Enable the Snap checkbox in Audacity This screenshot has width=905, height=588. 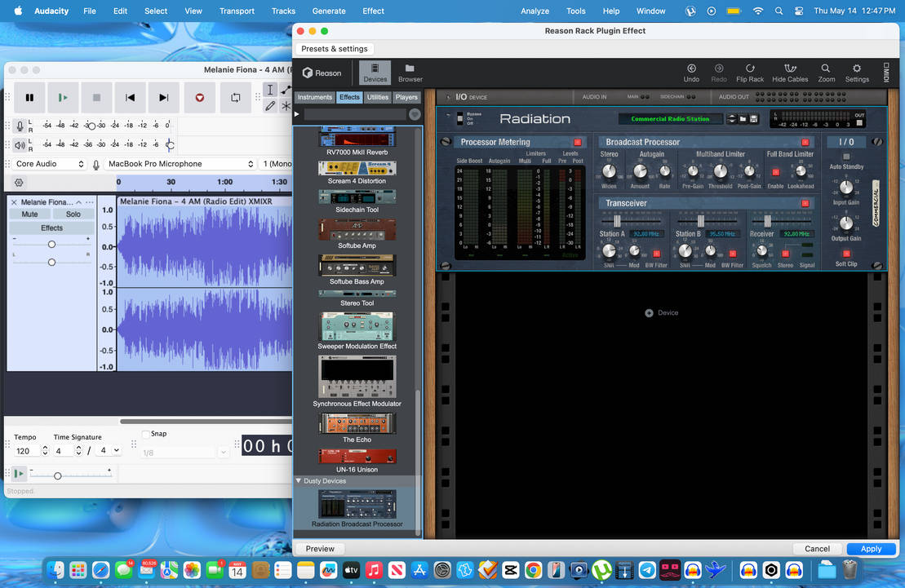point(145,434)
